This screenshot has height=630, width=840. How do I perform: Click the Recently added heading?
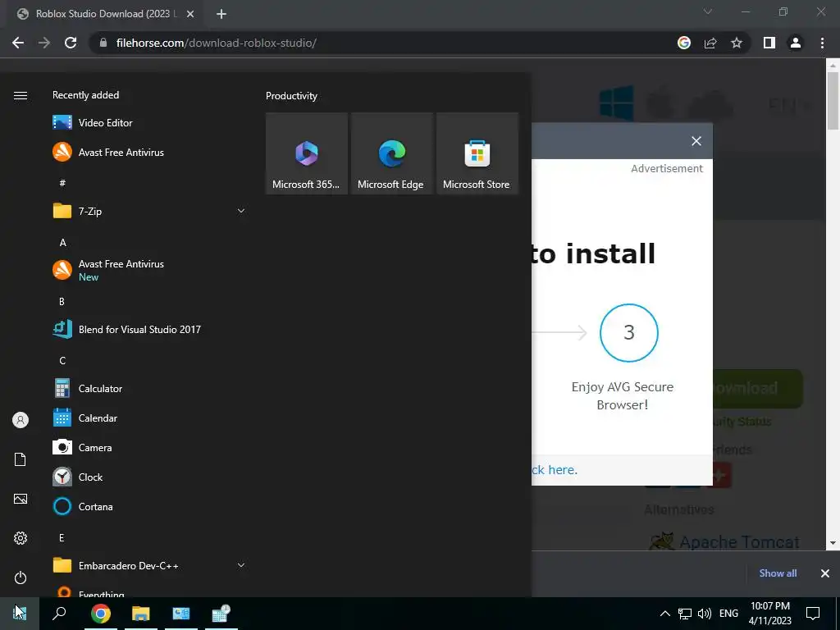85,95
